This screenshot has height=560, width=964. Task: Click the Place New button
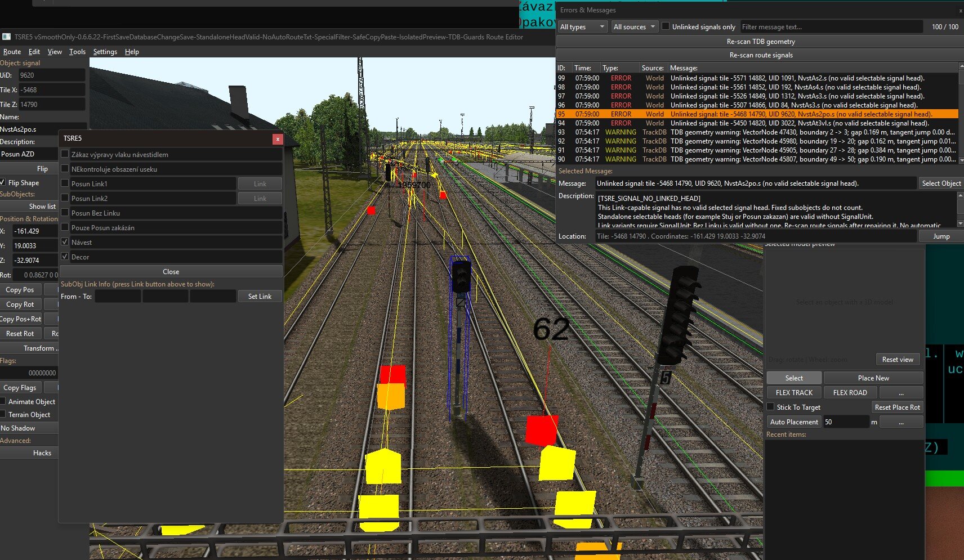coord(873,378)
